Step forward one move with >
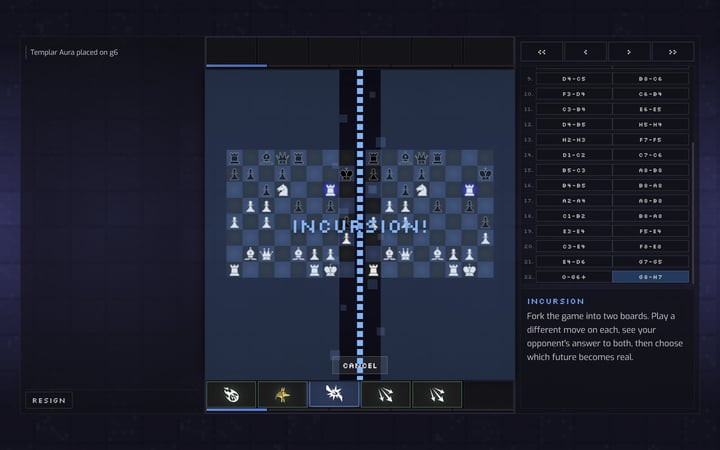This screenshot has width=720, height=450. click(x=629, y=52)
